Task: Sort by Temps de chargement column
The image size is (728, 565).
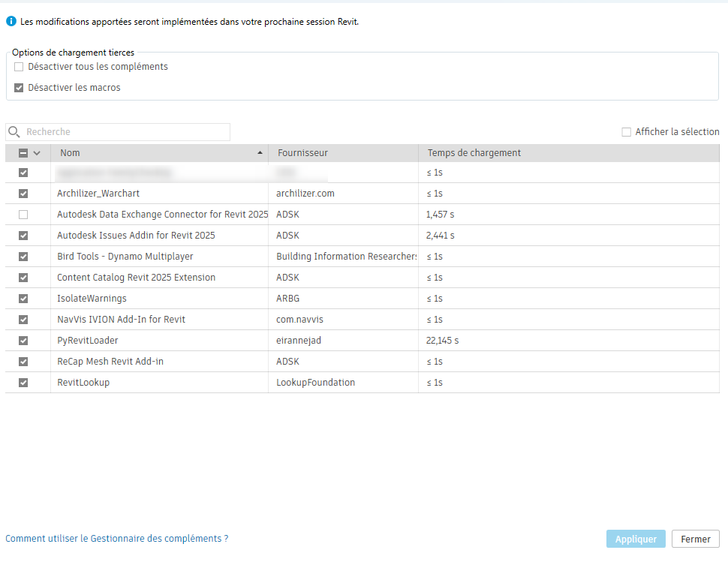Action: (474, 153)
